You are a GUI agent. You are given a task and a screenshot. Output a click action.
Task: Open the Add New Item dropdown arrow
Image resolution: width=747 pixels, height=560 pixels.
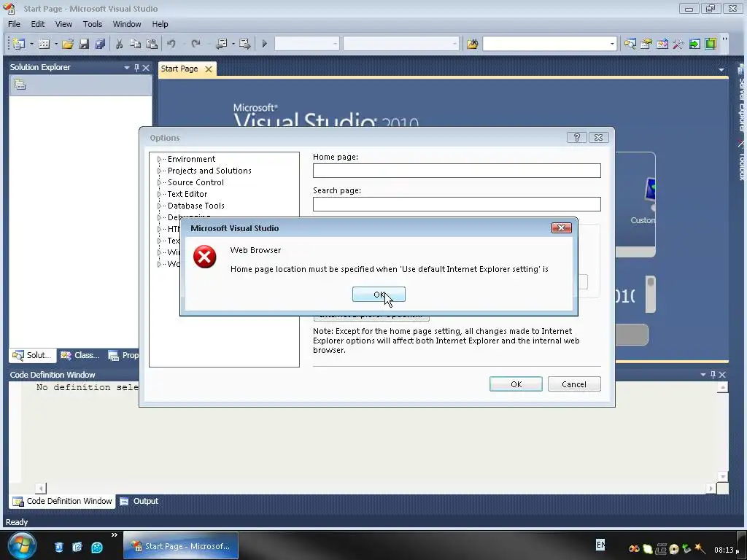click(x=55, y=44)
